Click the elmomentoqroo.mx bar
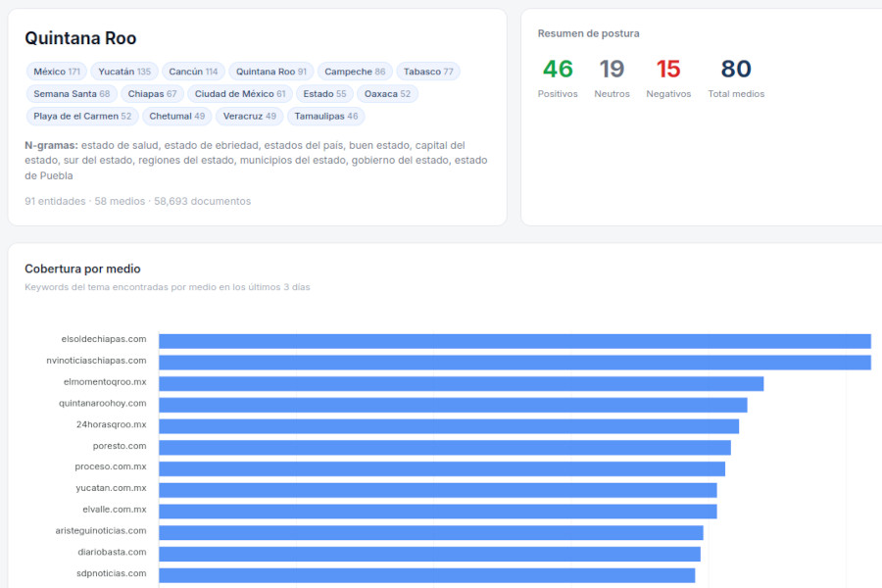The width and height of the screenshot is (882, 588). 461,384
